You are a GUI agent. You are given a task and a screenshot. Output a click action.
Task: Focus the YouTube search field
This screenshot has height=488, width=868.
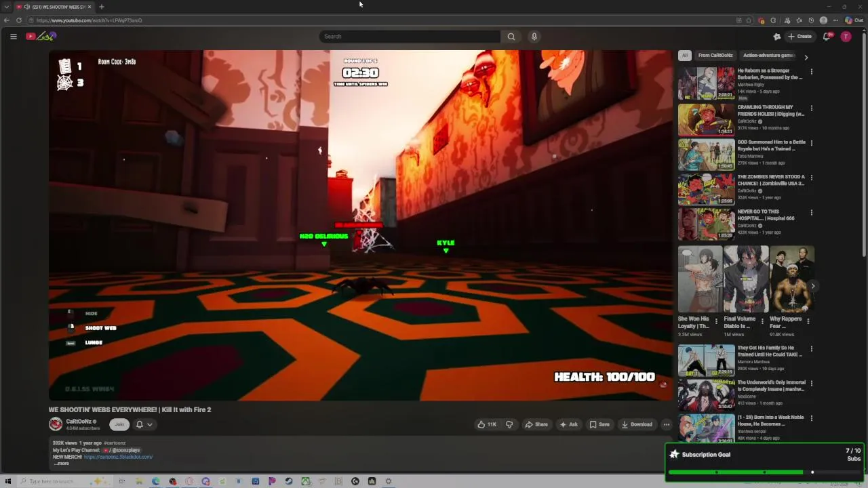(x=410, y=37)
